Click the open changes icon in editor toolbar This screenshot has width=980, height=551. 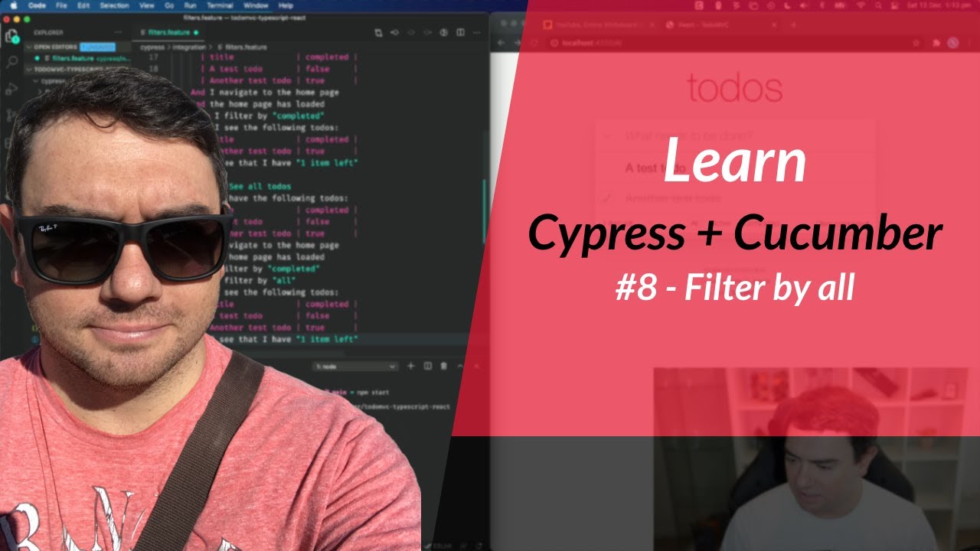378,33
